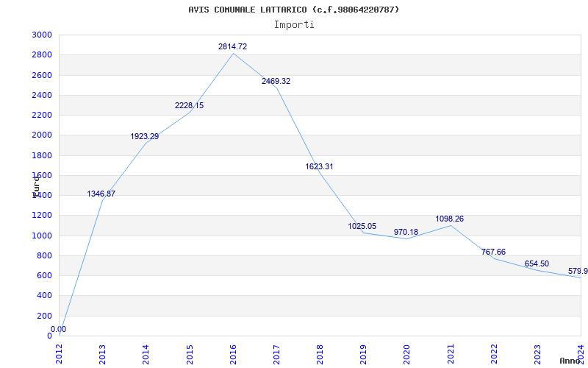Click the 1000 y-axis tick label
This screenshot has height=368, width=588.
point(42,236)
